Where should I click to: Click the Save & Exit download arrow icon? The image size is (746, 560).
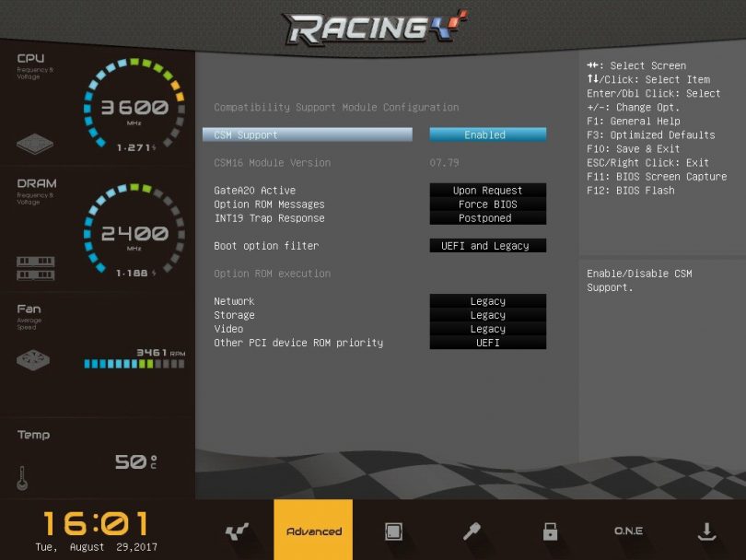click(706, 531)
